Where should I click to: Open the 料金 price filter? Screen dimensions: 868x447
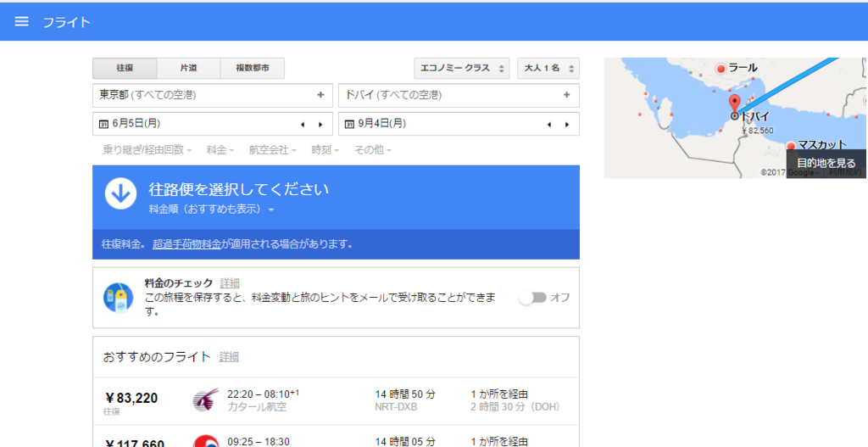click(x=220, y=149)
